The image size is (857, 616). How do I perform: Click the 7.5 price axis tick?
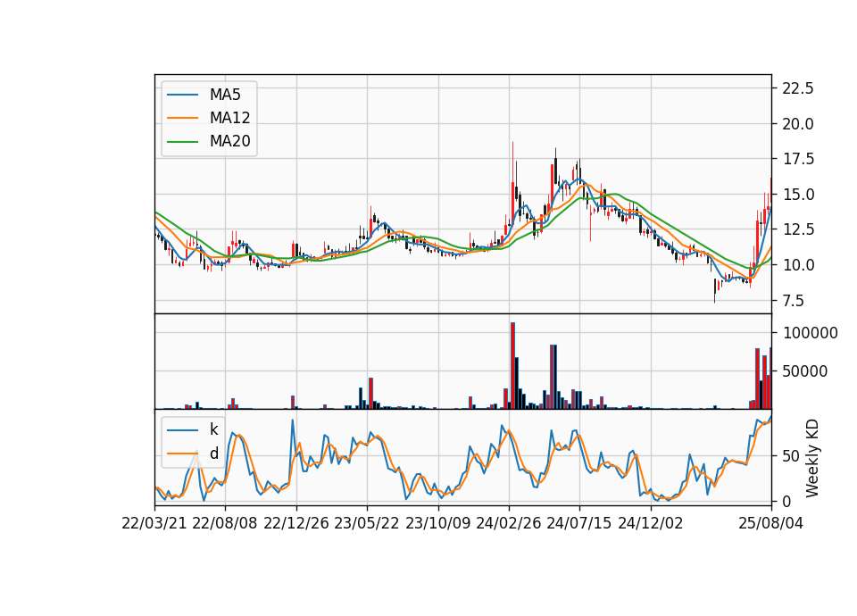(793, 301)
